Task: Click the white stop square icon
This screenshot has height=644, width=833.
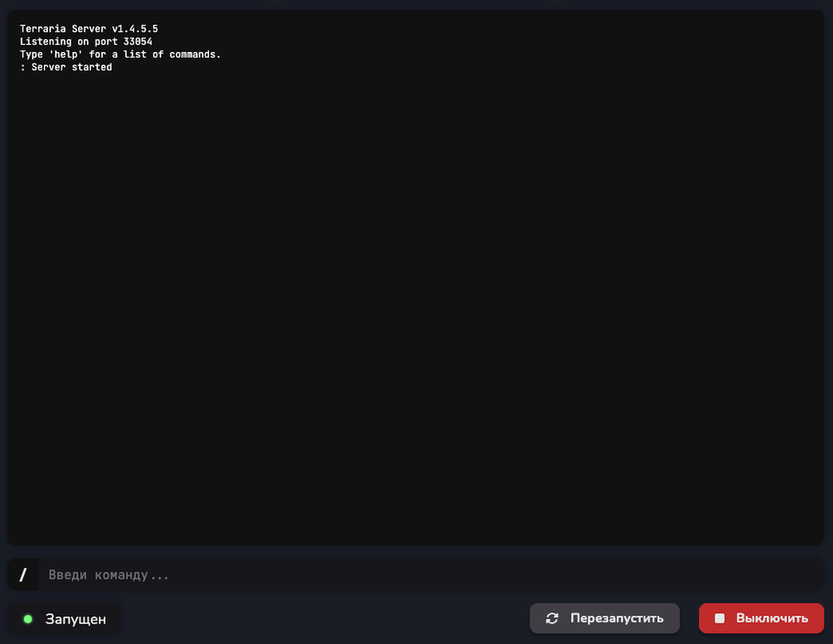Action: pyautogui.click(x=719, y=618)
